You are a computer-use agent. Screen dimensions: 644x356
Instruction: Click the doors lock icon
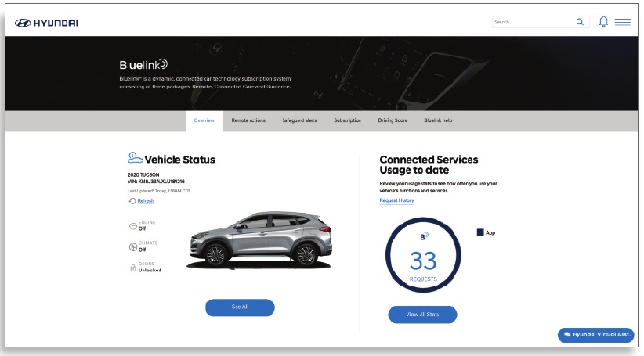(x=133, y=268)
